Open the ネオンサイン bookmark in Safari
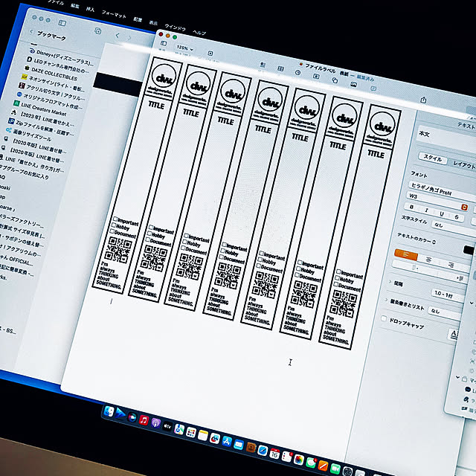 (53, 83)
